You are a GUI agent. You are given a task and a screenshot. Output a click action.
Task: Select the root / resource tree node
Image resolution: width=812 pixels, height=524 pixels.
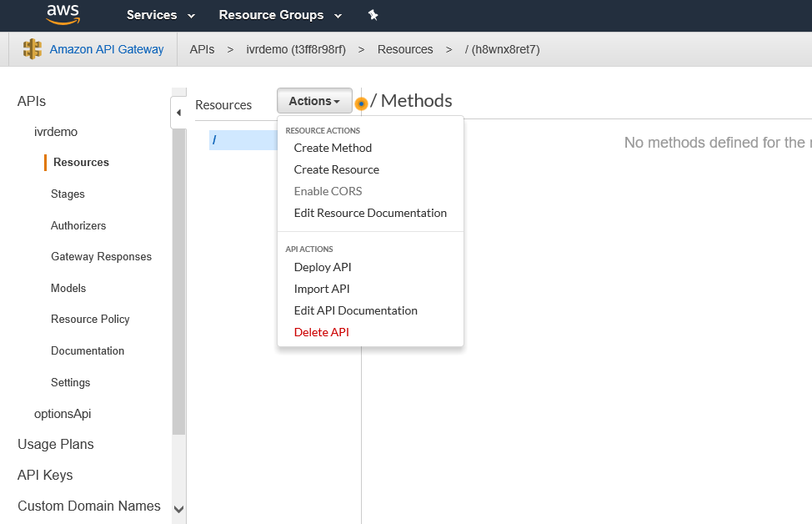click(214, 140)
